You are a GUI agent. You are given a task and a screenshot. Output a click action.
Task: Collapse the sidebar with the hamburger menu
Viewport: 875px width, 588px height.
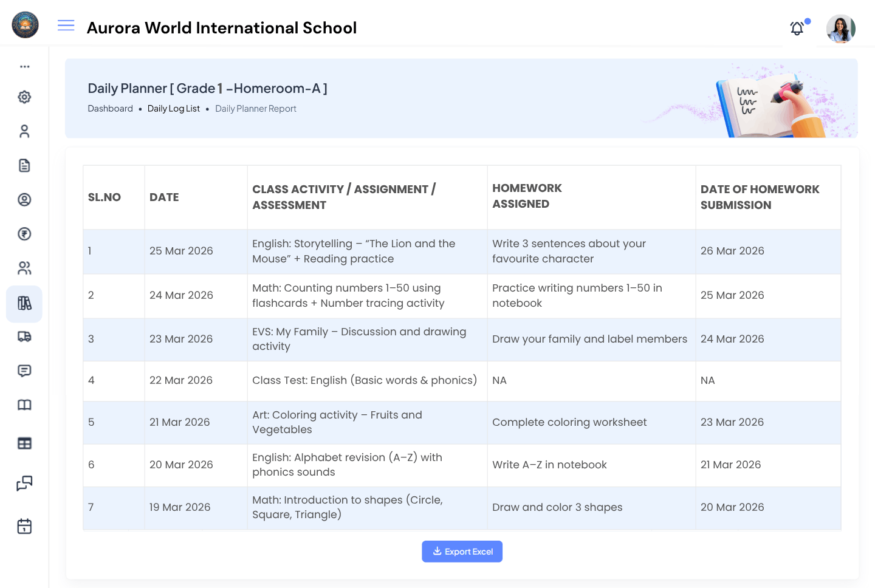coord(66,25)
